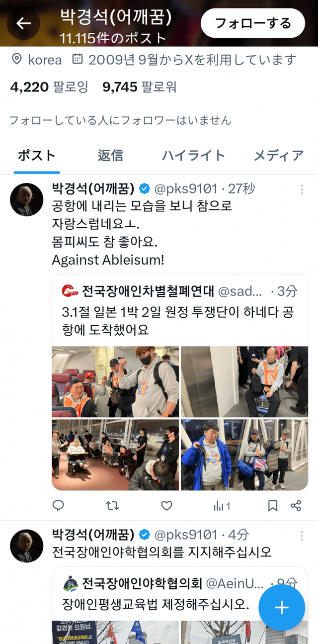
Task: View top-left airplane cabin photo
Action: pyautogui.click(x=115, y=381)
